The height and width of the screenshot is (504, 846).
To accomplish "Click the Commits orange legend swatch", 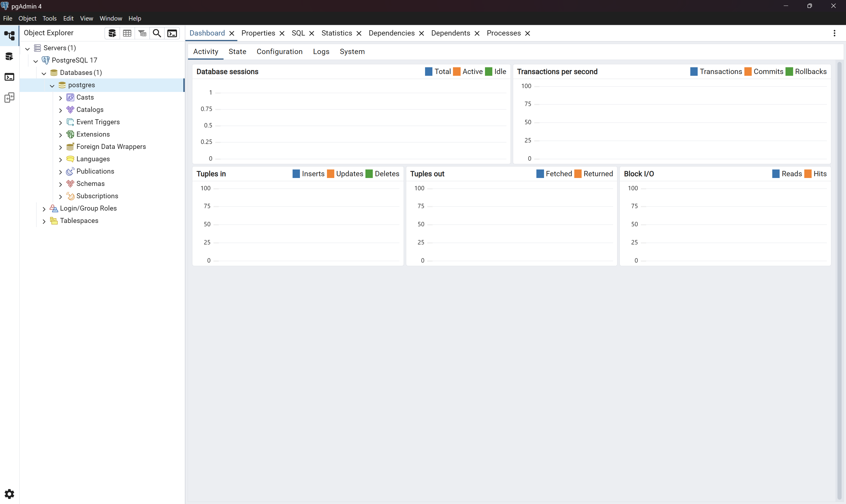I will (748, 72).
